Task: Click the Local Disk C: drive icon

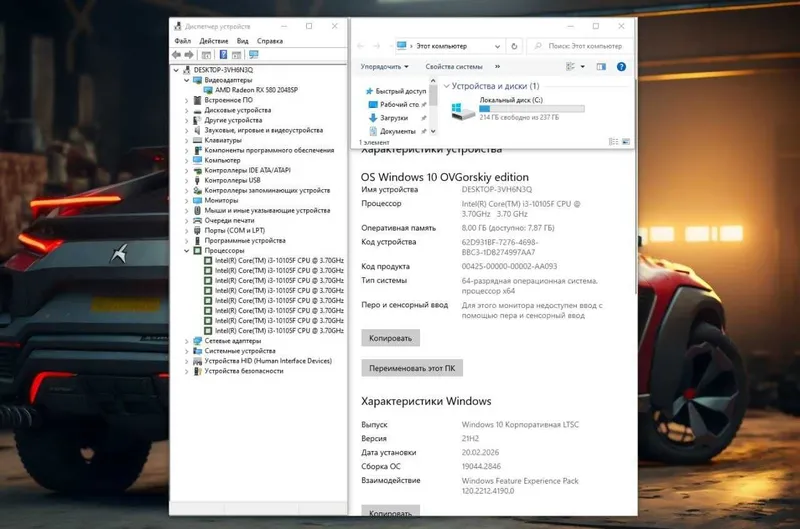Action: [x=463, y=110]
